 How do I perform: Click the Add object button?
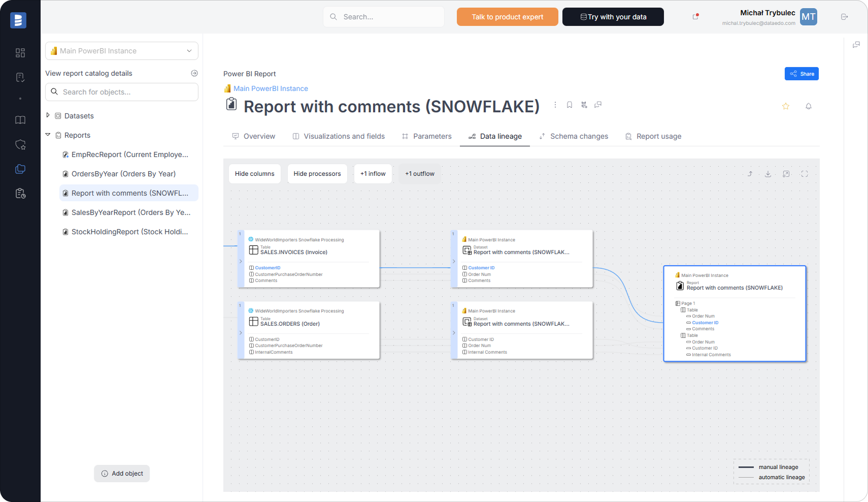(x=122, y=473)
